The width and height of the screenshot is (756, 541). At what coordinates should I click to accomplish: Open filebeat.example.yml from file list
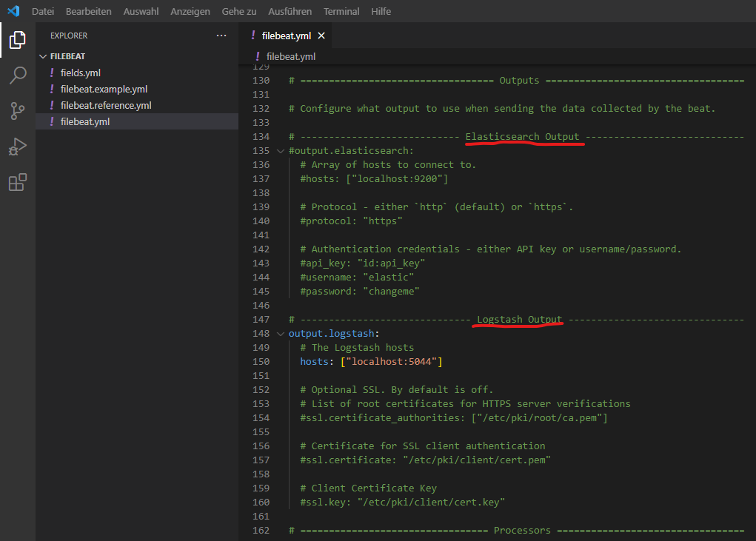(x=104, y=89)
